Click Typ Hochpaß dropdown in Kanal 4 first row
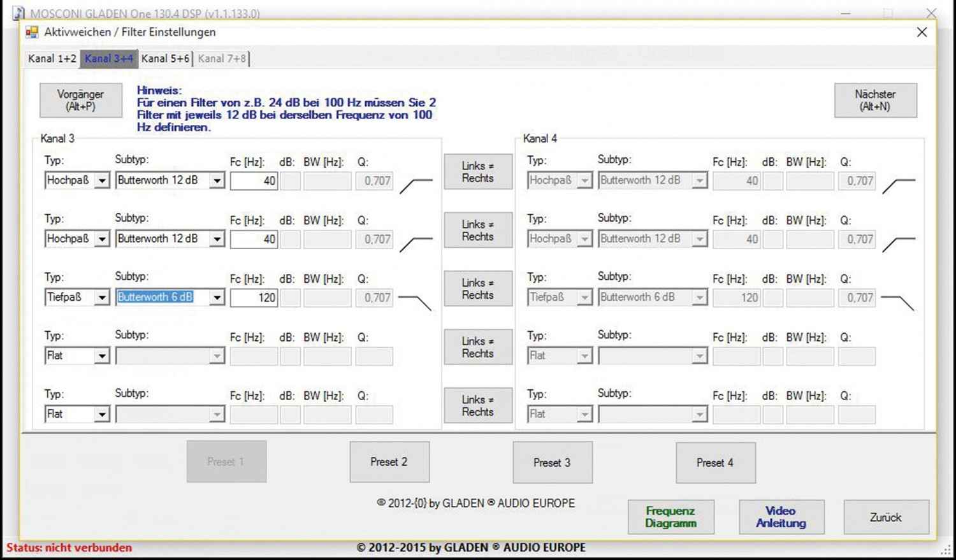This screenshot has height=560, width=956. (x=560, y=180)
